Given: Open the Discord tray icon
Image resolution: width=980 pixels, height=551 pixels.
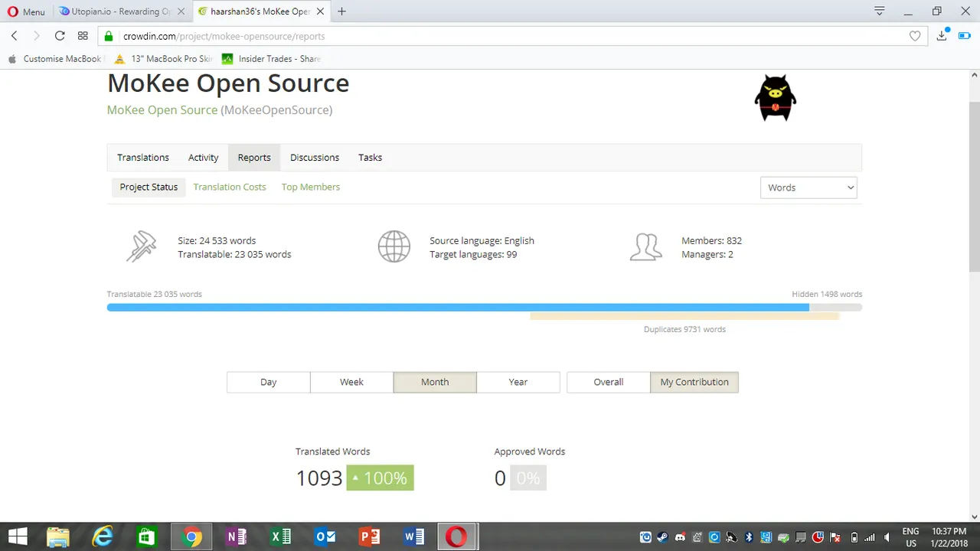Looking at the screenshot, I should pyautogui.click(x=680, y=537).
